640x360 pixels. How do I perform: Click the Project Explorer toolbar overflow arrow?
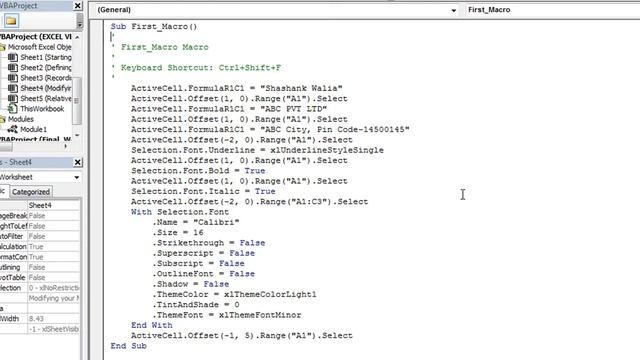pos(80,20)
